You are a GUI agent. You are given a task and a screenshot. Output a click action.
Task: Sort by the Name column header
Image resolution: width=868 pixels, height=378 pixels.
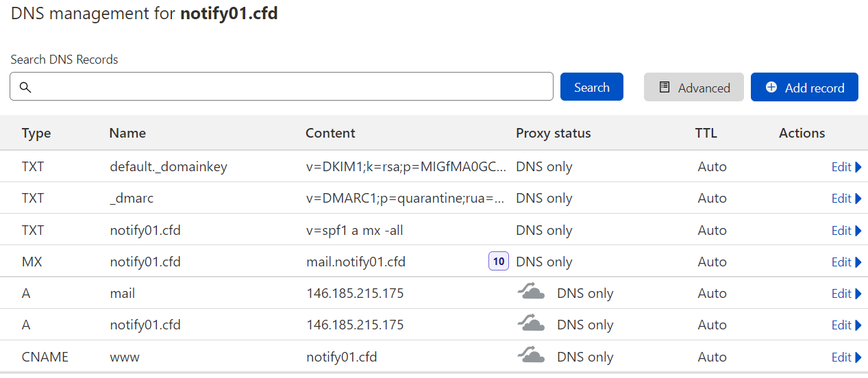[127, 133]
